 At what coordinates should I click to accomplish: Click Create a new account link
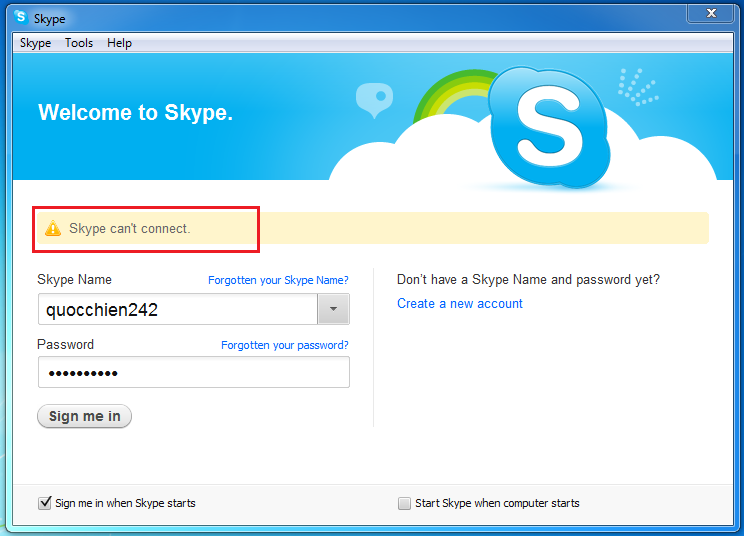(460, 304)
